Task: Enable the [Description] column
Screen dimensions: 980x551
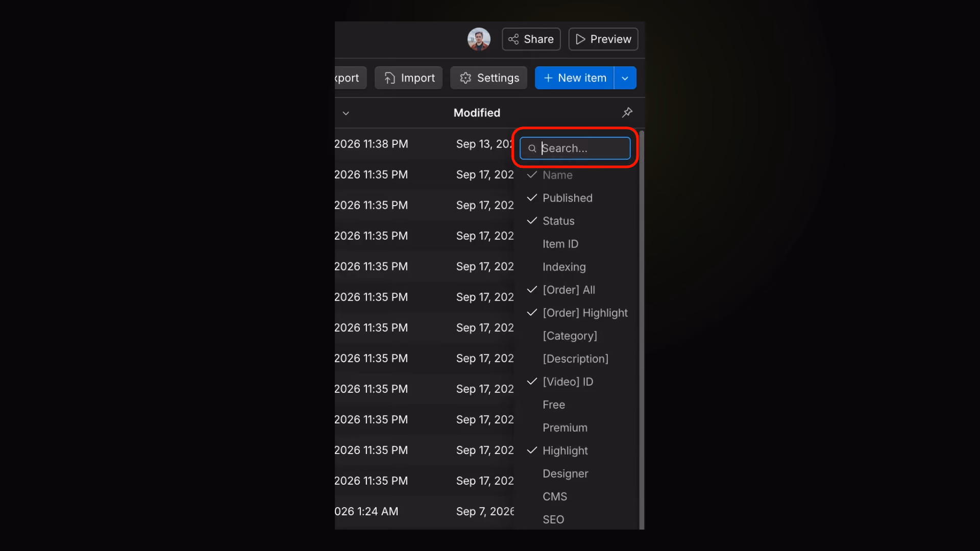Action: click(576, 359)
